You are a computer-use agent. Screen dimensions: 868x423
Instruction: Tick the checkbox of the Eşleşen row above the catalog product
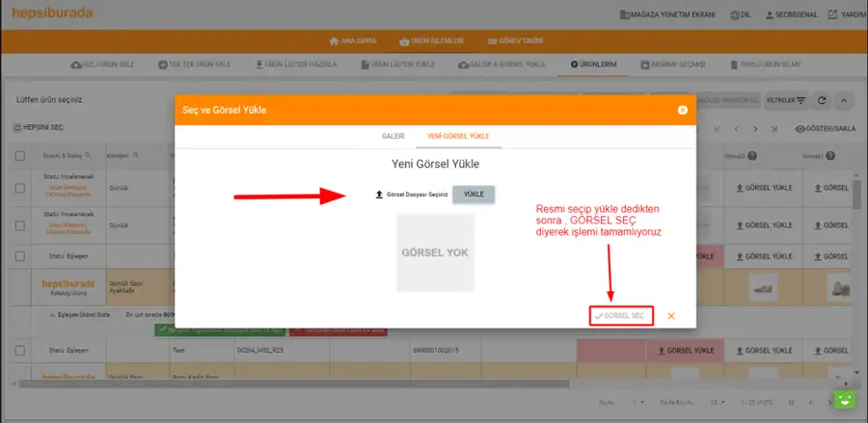click(20, 256)
